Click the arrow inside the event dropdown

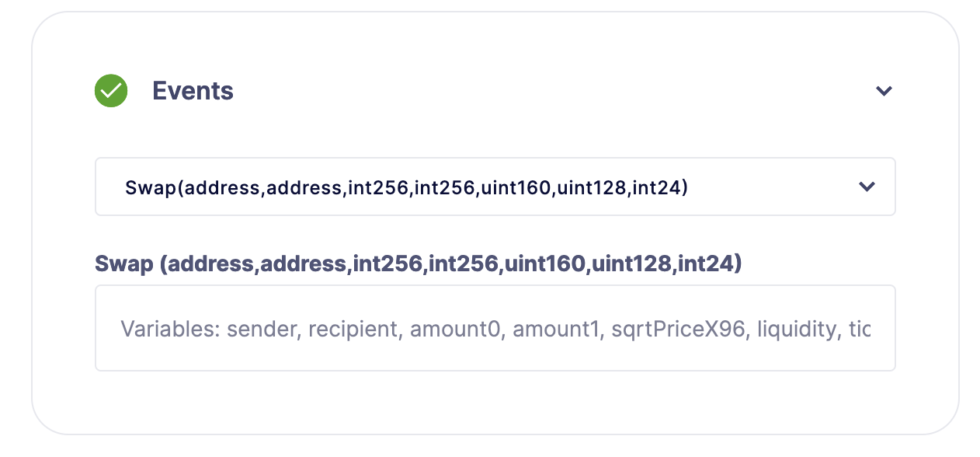click(x=867, y=187)
